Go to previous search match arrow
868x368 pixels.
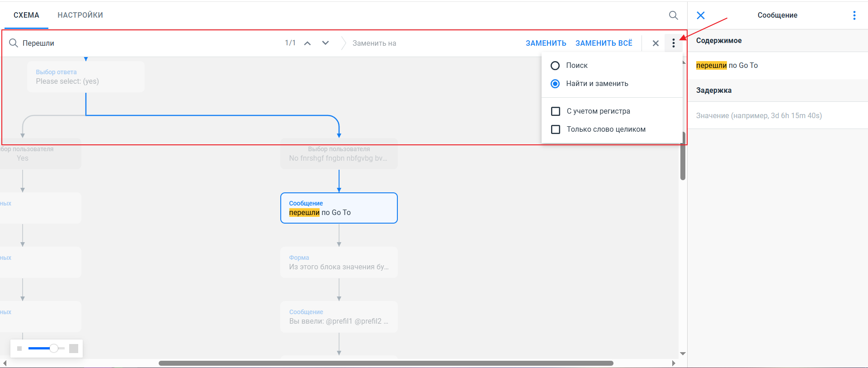click(x=307, y=43)
